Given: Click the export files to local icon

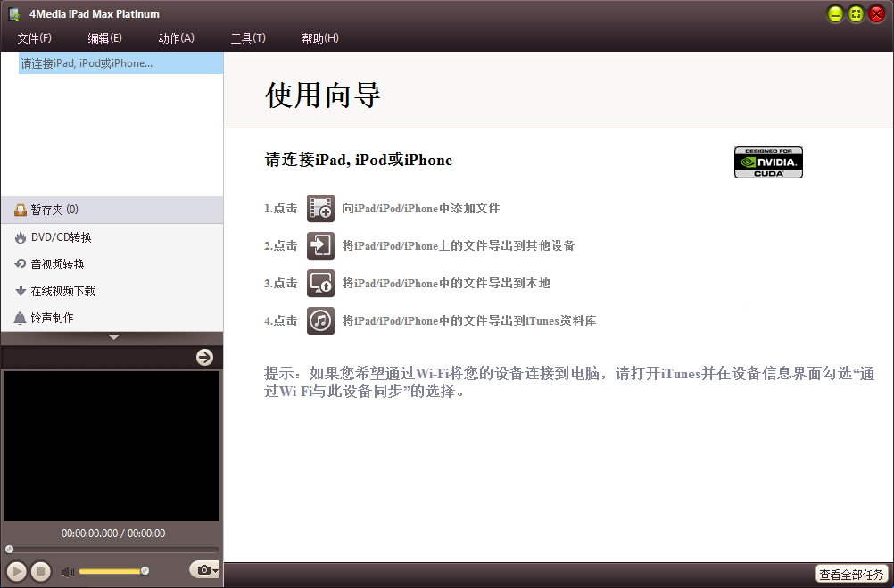Looking at the screenshot, I should pyautogui.click(x=321, y=283).
